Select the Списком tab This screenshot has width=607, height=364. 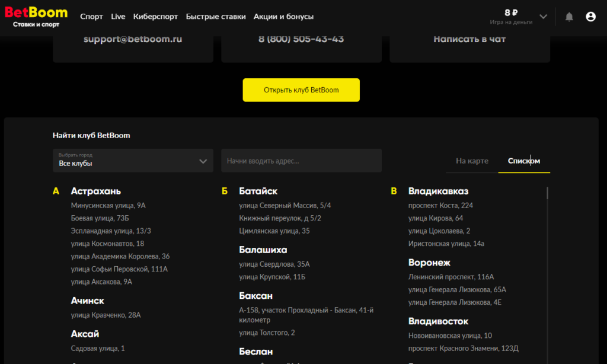pyautogui.click(x=524, y=161)
